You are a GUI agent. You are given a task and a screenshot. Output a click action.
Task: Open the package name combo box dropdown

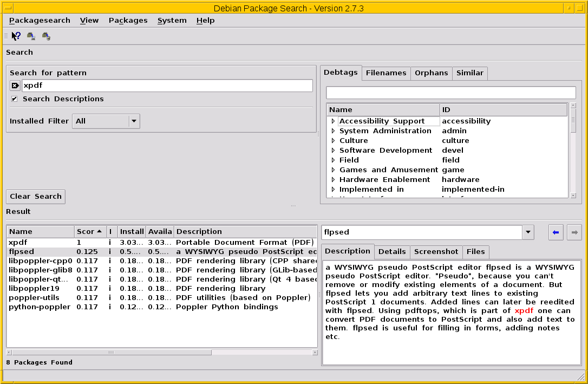[x=528, y=232]
